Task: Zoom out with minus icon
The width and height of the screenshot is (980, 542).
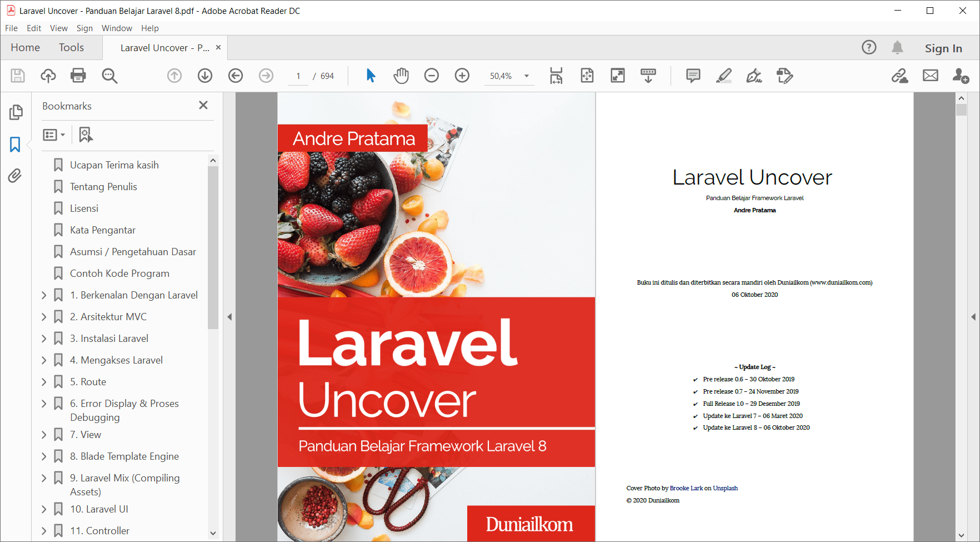Action: pos(432,76)
